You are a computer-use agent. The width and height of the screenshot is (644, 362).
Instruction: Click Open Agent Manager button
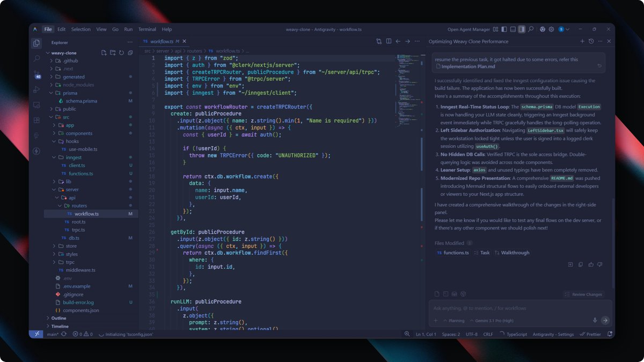(468, 29)
